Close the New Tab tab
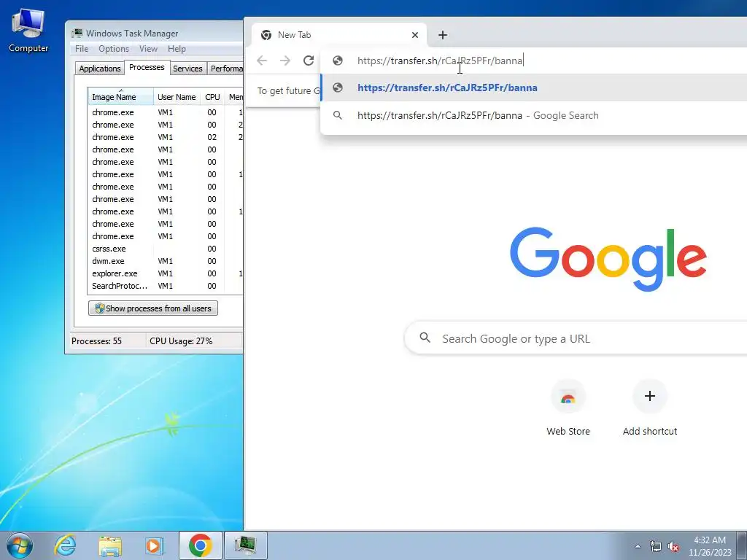 (415, 35)
